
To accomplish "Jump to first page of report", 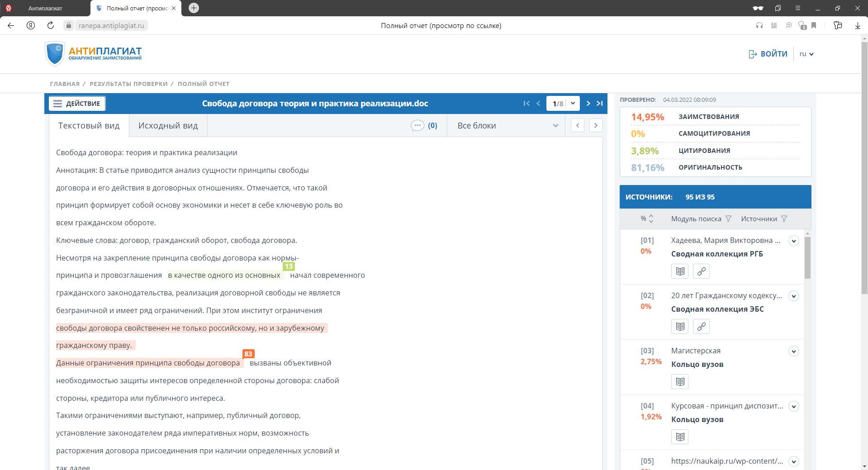I will [526, 104].
